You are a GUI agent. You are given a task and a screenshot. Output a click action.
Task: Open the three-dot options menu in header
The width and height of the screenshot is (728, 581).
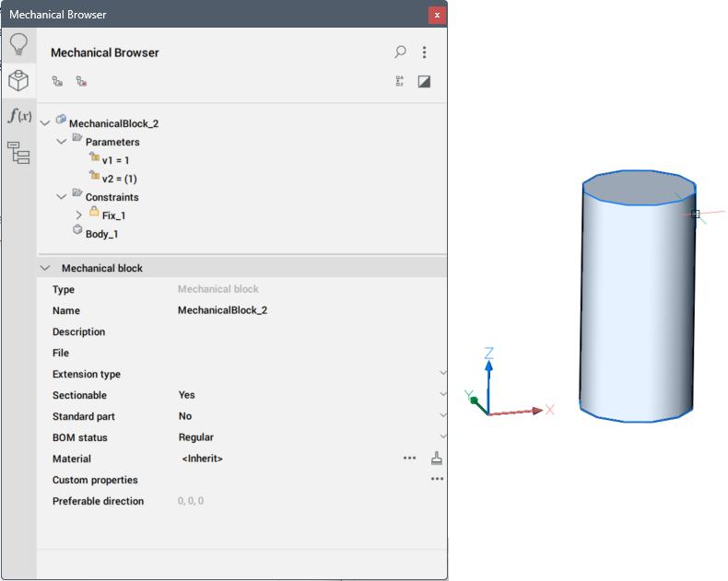(424, 52)
